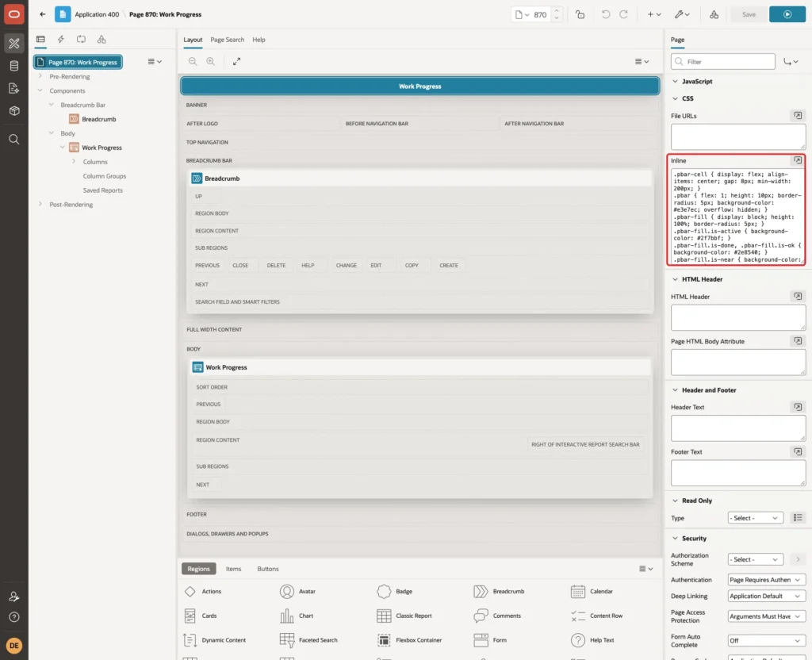Open the Create plus menu
Image resolution: width=812 pixels, height=660 pixels.
coord(654,14)
